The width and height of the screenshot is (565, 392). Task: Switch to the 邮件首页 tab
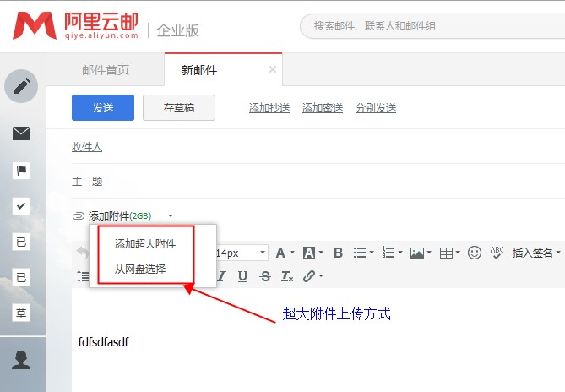pos(106,70)
